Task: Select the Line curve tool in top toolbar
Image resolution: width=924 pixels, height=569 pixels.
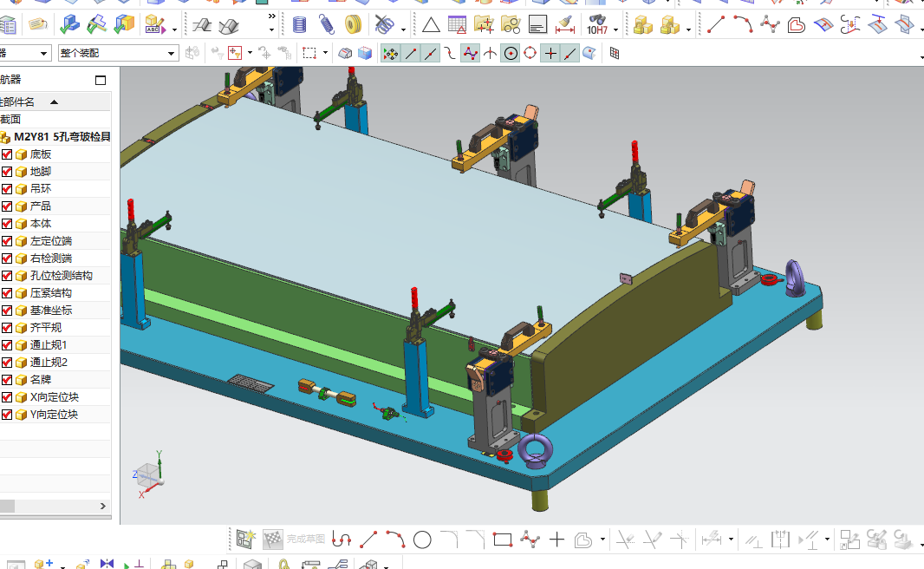Action: click(x=715, y=25)
